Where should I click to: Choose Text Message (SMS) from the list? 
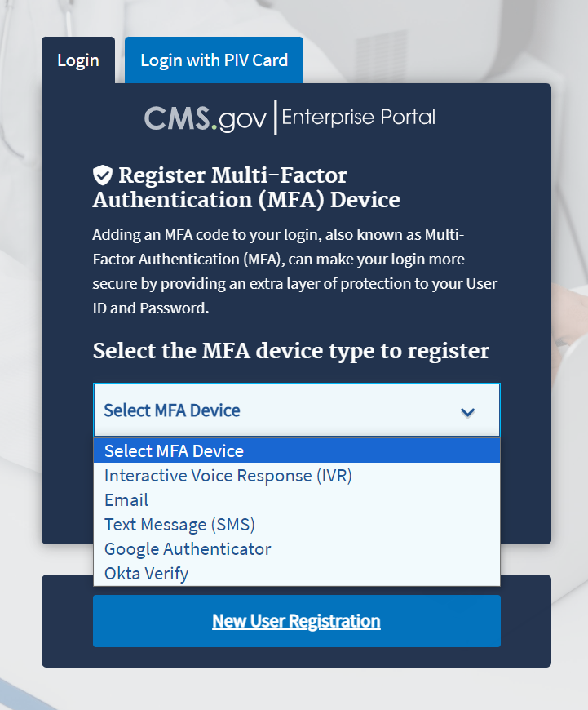pos(179,524)
